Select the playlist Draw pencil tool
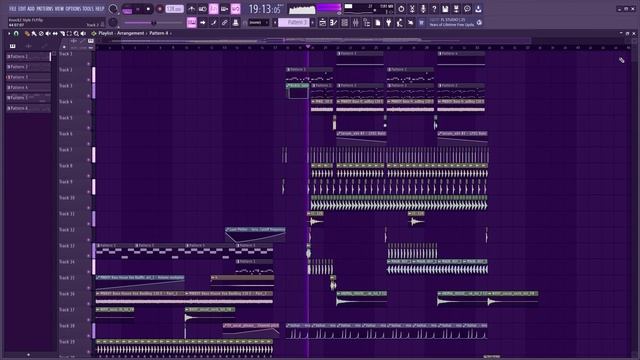This screenshot has height=360, width=640. click(x=27, y=33)
